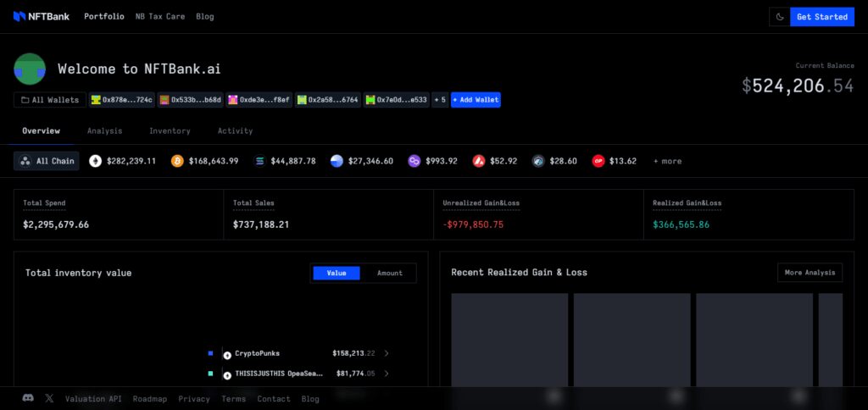Viewport: 868px width, 410px height.
Task: Click the Realized Gain&Loss label
Action: (x=687, y=203)
